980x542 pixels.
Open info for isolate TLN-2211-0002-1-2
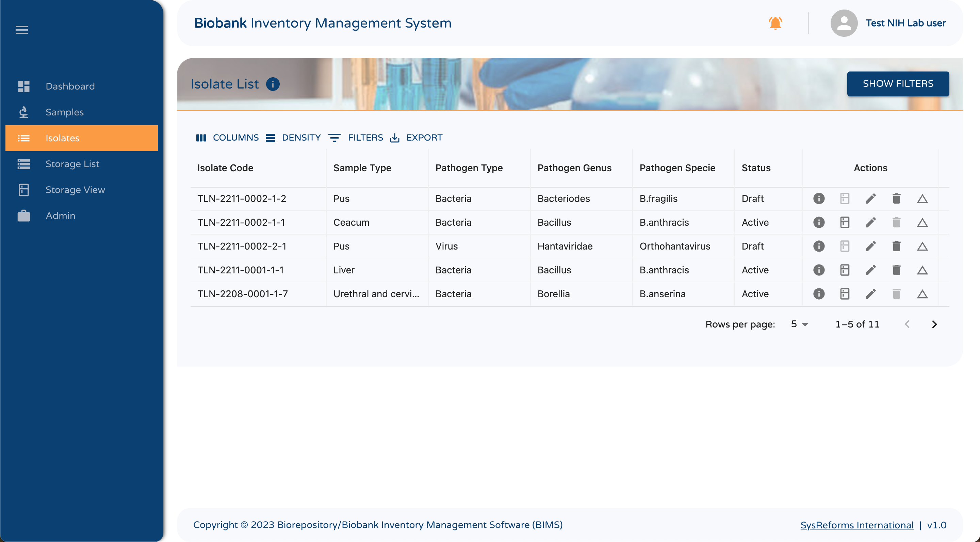pos(819,198)
